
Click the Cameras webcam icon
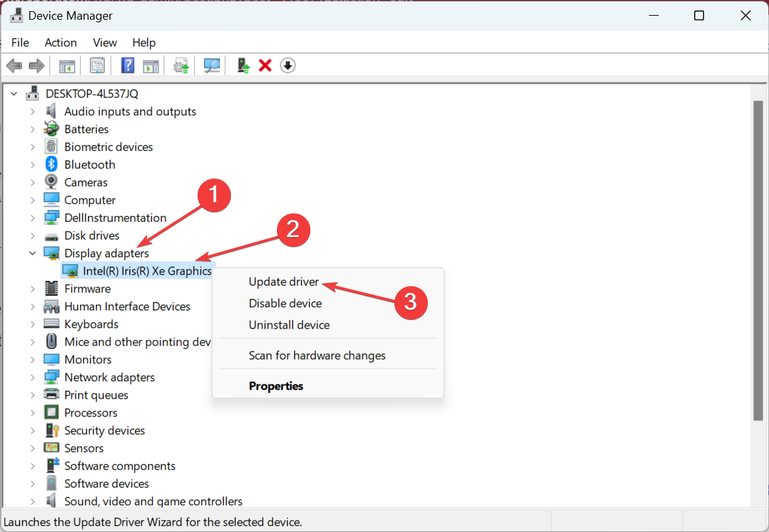(51, 182)
